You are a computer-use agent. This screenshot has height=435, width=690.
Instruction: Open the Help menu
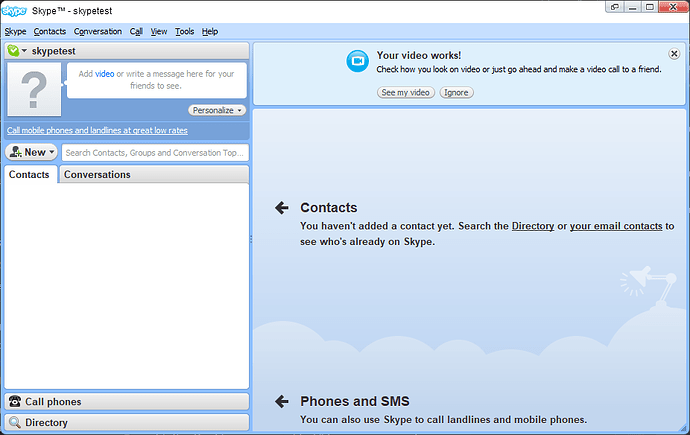pyautogui.click(x=210, y=32)
